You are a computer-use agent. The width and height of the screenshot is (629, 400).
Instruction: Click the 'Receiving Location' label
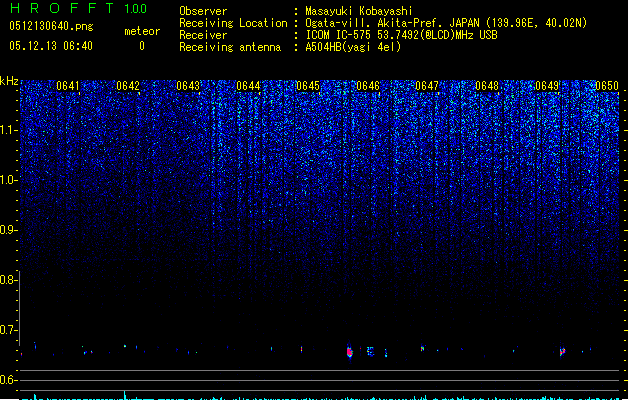[233, 23]
